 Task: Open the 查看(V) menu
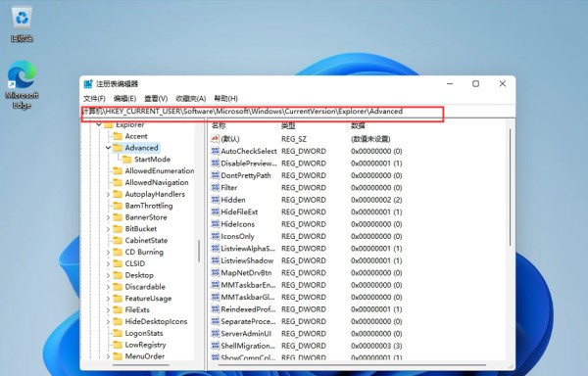click(156, 99)
